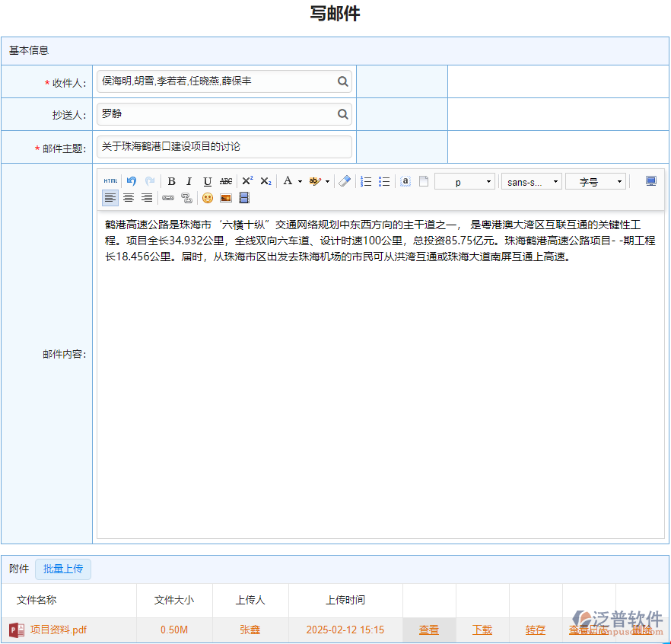Insert an emoticon into the email body
Image resolution: width=671 pixels, height=644 pixels.
(207, 198)
